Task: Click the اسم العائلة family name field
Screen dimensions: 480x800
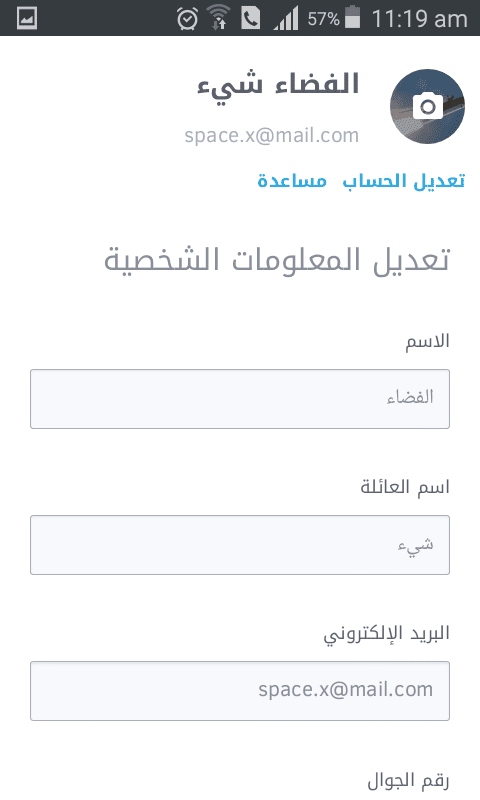Action: pyautogui.click(x=240, y=545)
